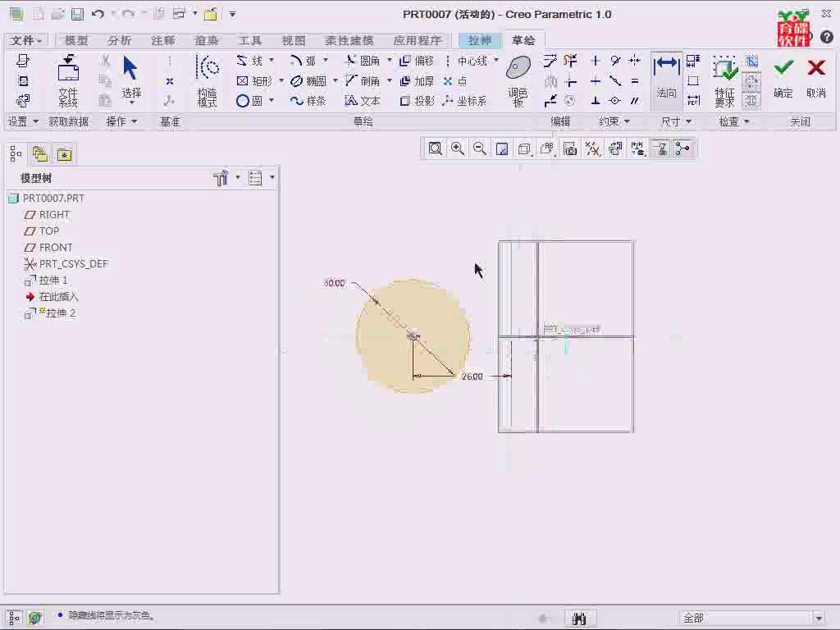The image size is (840, 630).
Task: Click OK (确定) to accept sketch
Action: tap(783, 79)
